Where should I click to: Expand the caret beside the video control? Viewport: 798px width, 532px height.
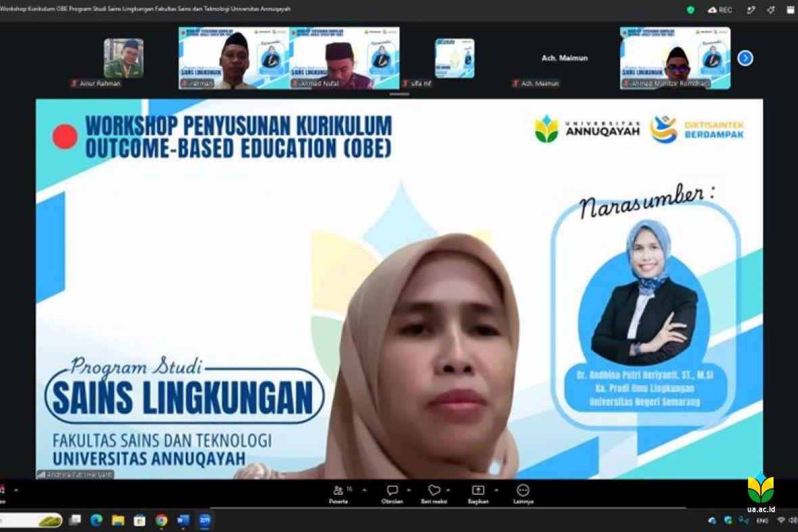[x=16, y=490]
